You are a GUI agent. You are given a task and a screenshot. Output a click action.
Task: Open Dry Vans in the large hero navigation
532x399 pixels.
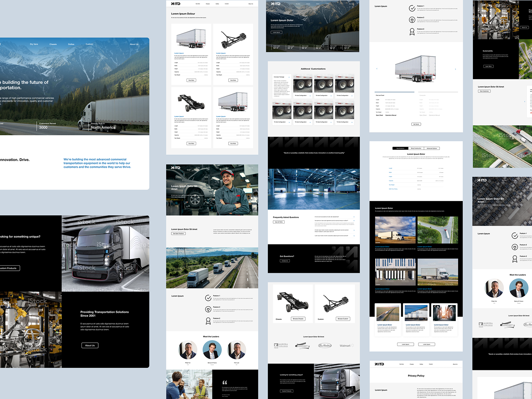[34, 44]
